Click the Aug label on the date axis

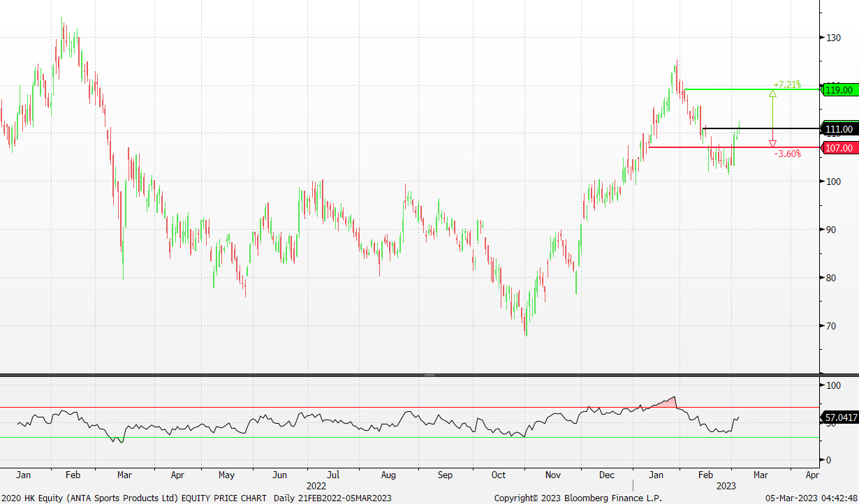388,475
